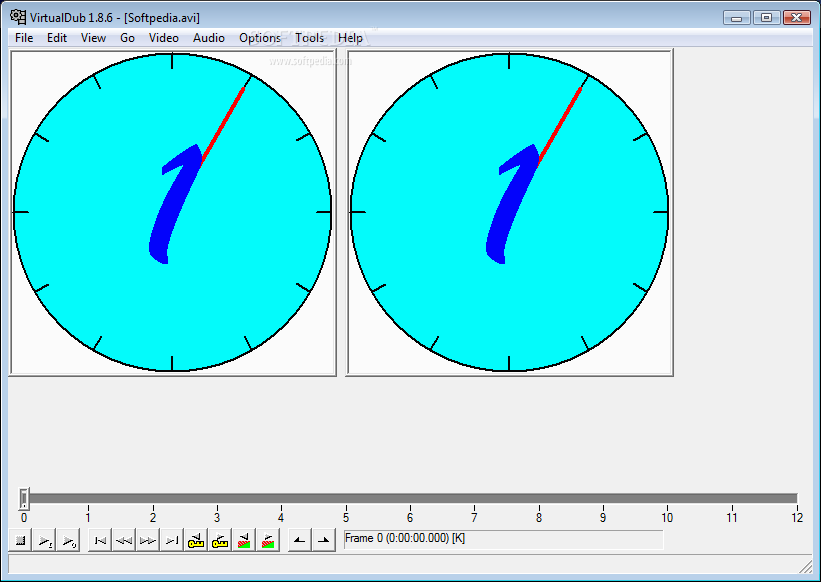Screen dimensions: 821x582
Task: Expand the Audio menu
Action: coord(208,38)
